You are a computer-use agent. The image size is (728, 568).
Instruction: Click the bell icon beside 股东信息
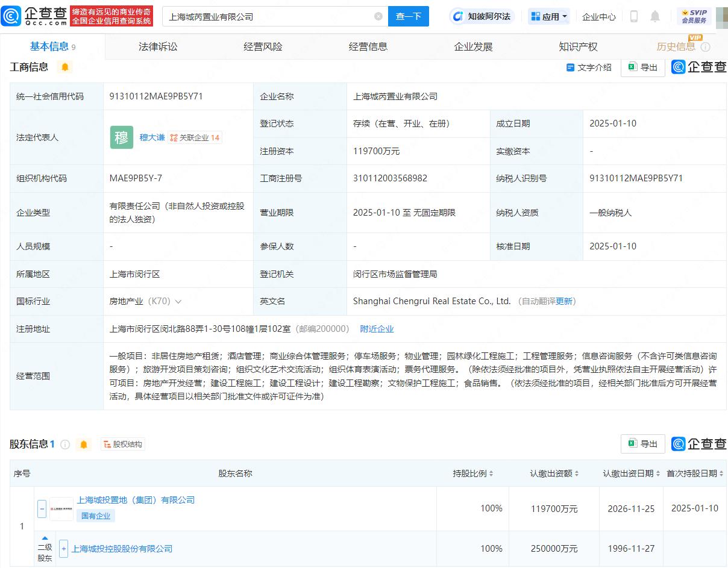pos(84,445)
